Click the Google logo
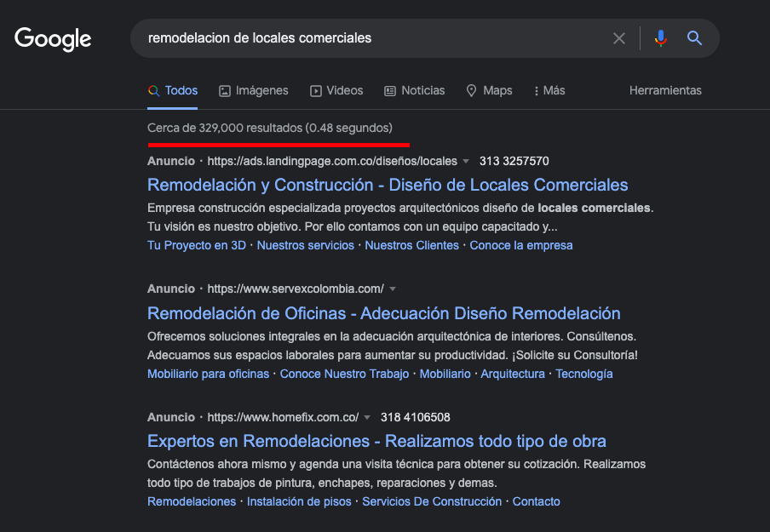The height and width of the screenshot is (532, 770). (53, 39)
